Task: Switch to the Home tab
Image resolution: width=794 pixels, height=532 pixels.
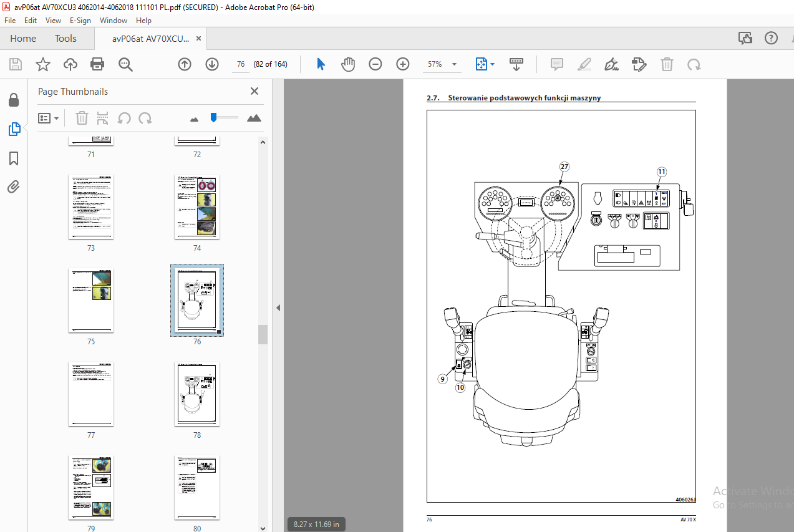Action: click(23, 38)
